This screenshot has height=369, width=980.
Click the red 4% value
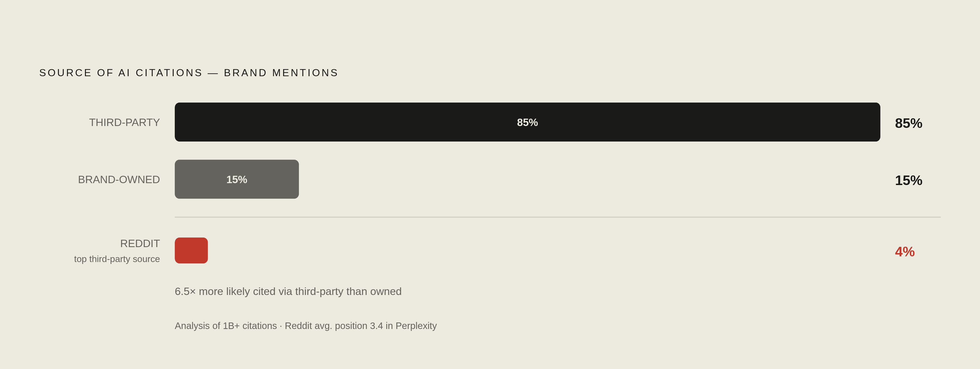(x=905, y=252)
